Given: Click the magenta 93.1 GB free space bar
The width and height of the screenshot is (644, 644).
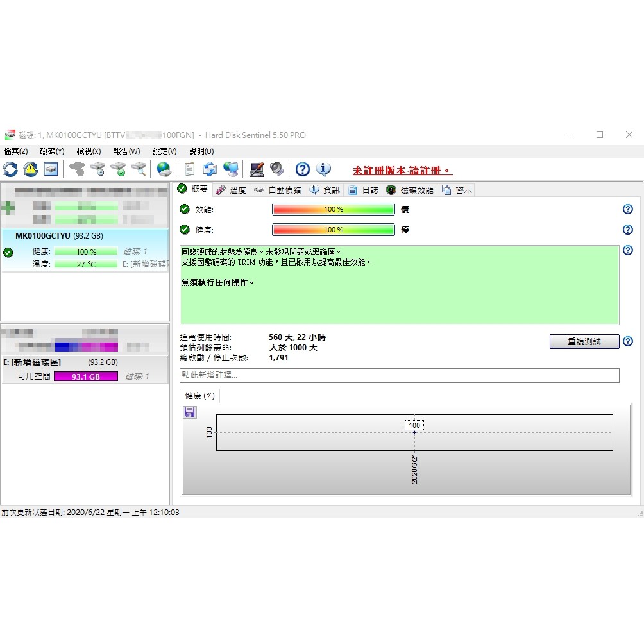Looking at the screenshot, I should pos(86,377).
